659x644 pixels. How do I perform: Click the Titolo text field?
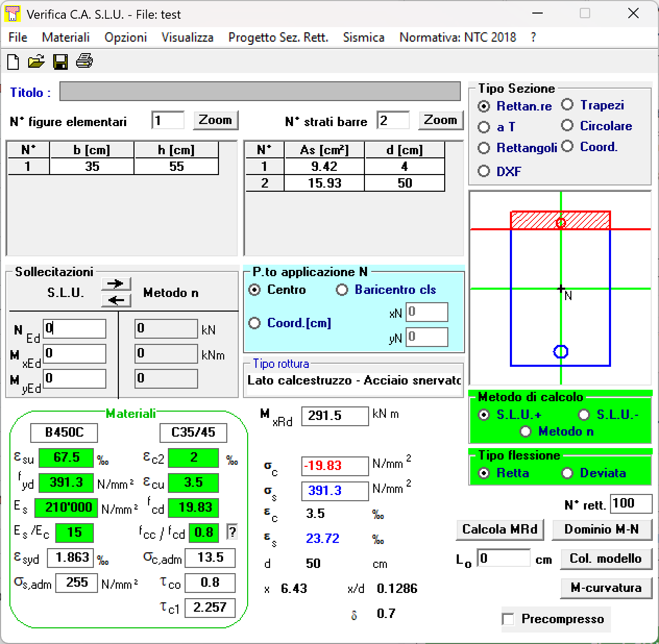point(260,91)
